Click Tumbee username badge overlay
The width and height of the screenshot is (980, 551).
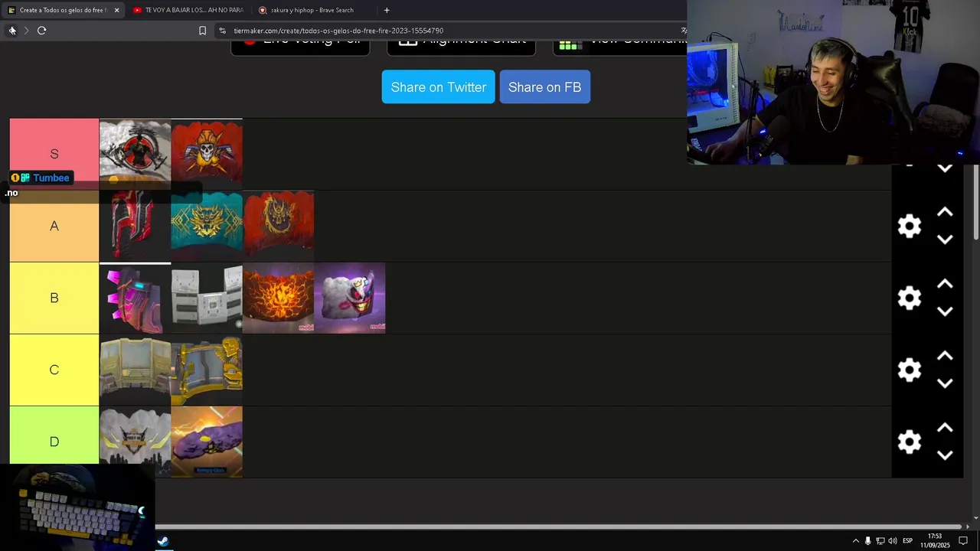click(x=41, y=178)
